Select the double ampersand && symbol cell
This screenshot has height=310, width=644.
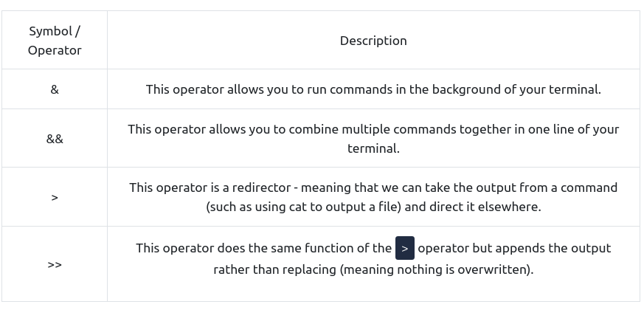click(x=55, y=138)
